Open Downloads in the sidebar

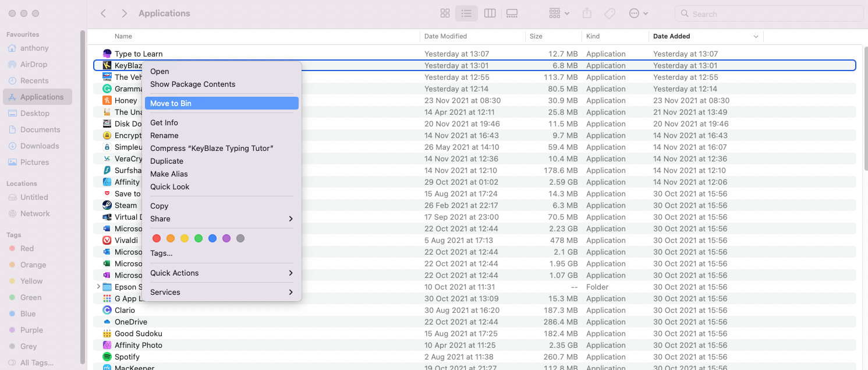[x=40, y=146]
